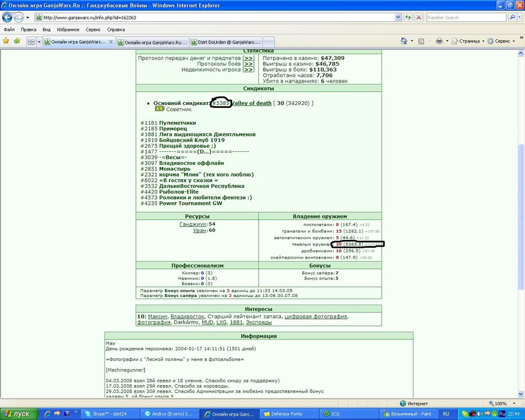Click the цифровая фотография interest link
The width and height of the screenshot is (525, 420).
(x=316, y=316)
